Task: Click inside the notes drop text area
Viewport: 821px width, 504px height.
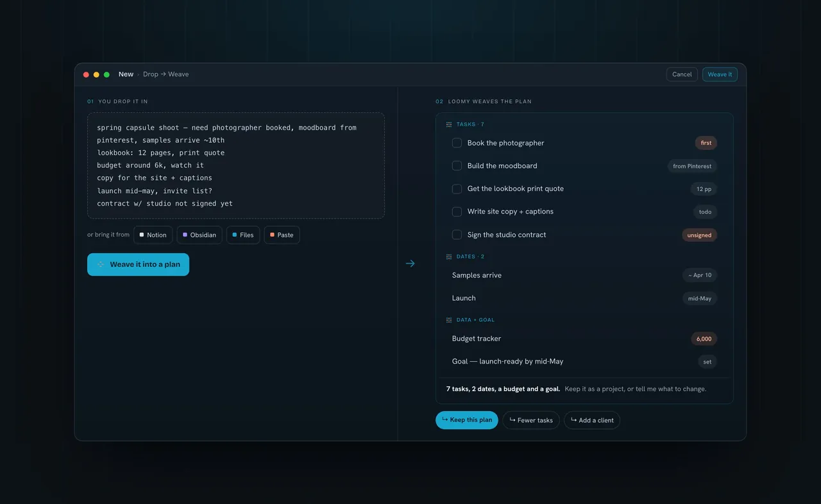Action: [236, 165]
